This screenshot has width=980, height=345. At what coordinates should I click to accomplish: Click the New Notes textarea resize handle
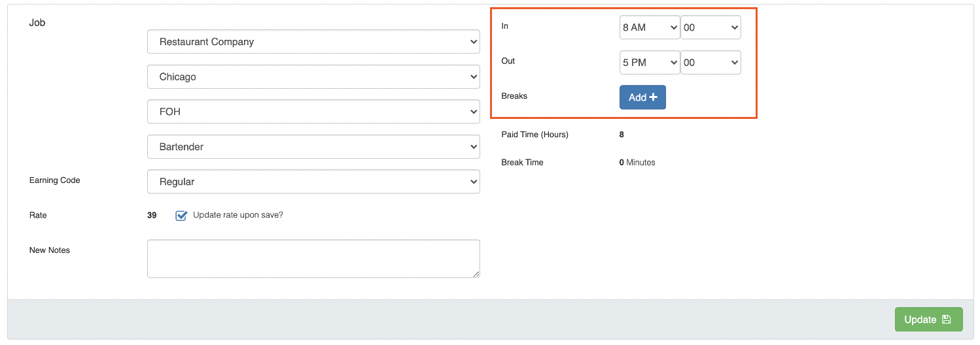tap(476, 274)
